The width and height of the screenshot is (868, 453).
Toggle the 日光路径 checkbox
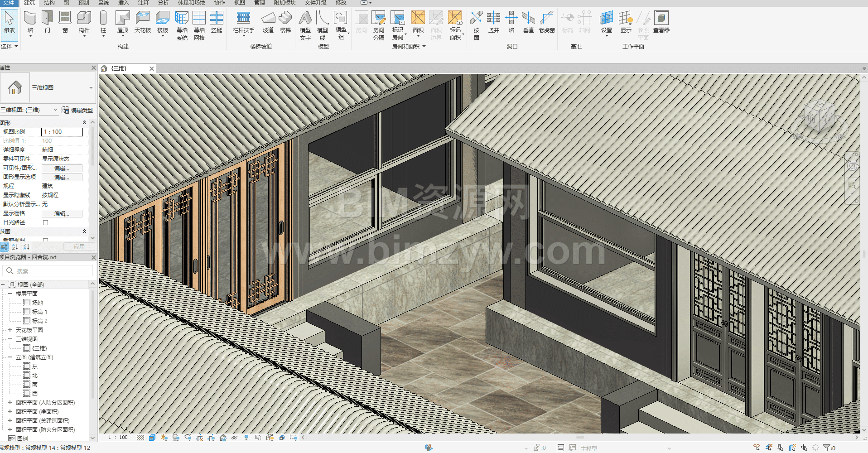click(x=45, y=222)
